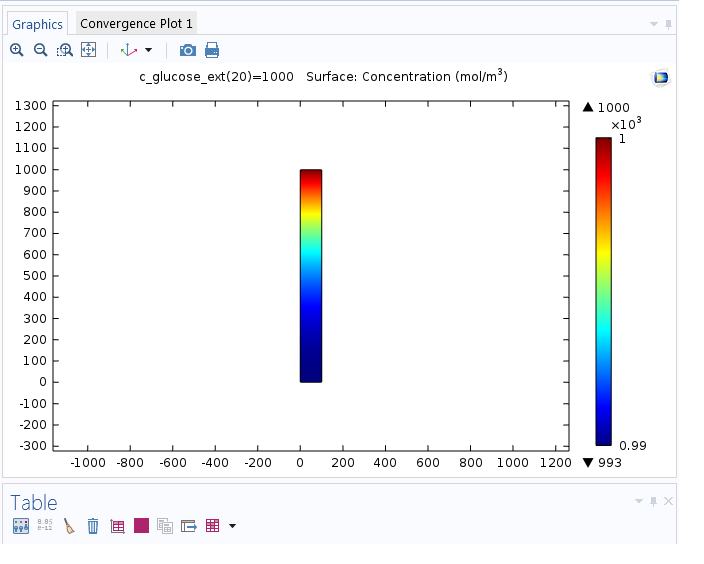Click the rainbow concentration color legend bar
704x564 pixels.
tap(603, 290)
